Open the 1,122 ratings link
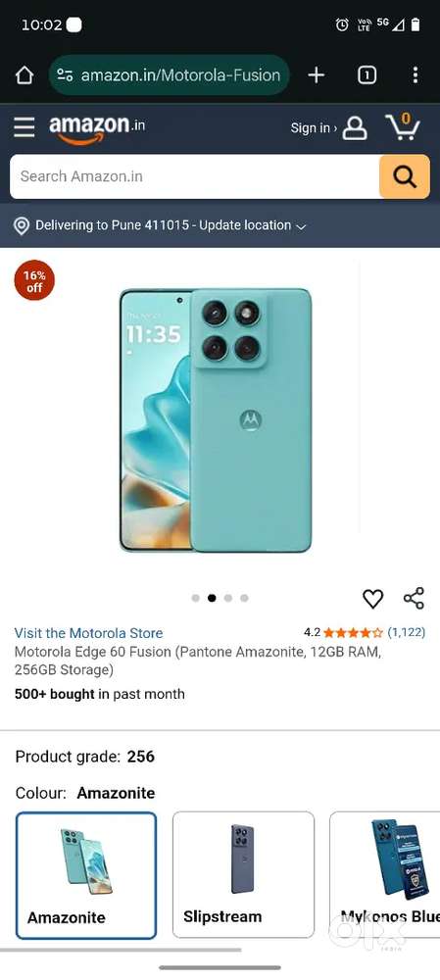 (407, 632)
